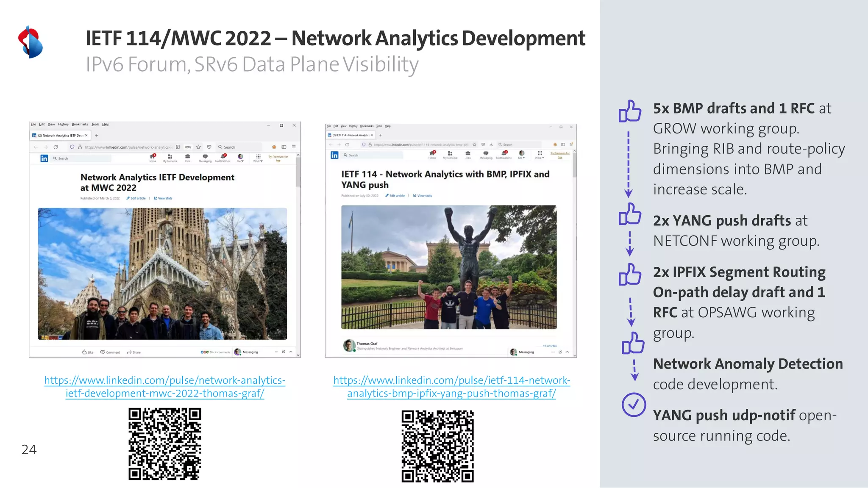868x488 pixels.
Task: Click LinkedIn logo in right browser page
Action: pyautogui.click(x=334, y=155)
